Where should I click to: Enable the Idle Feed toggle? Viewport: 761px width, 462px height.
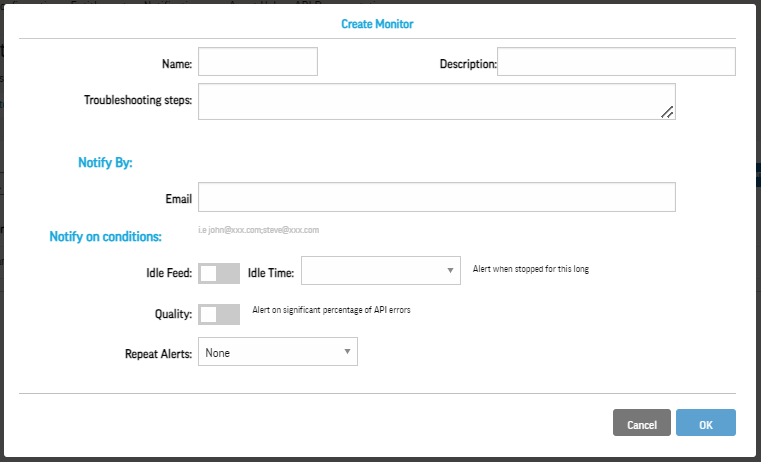coord(219,273)
